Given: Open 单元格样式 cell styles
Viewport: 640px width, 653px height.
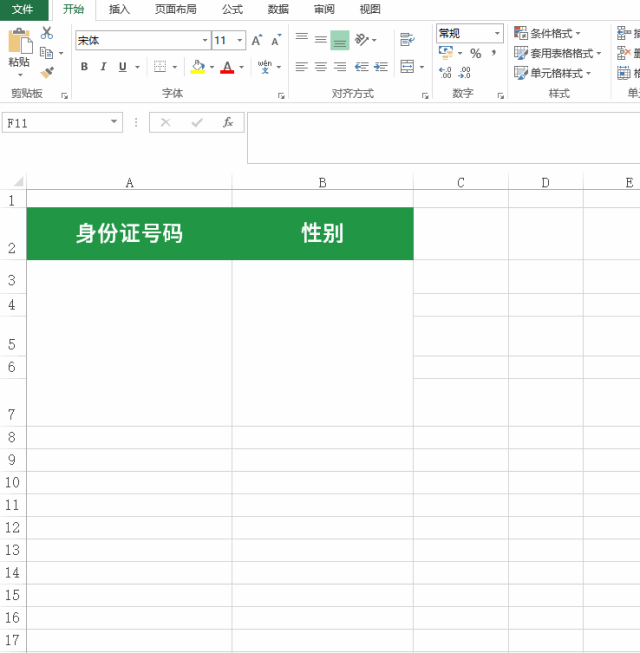Looking at the screenshot, I should tap(553, 73).
